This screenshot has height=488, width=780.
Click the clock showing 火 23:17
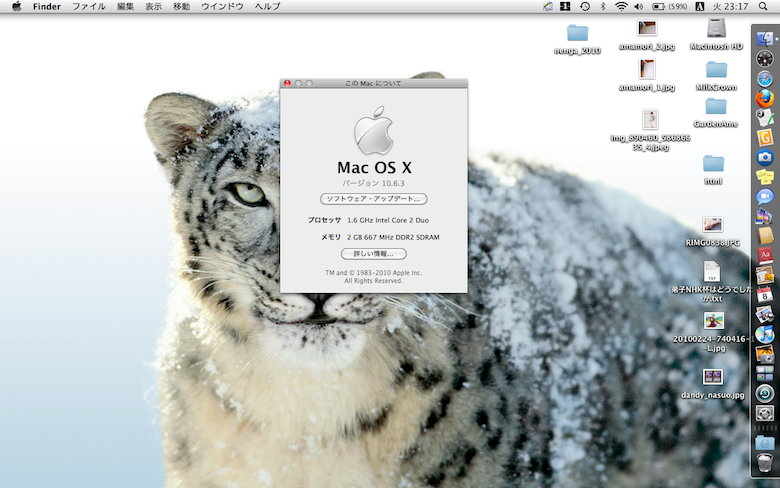coord(730,6)
